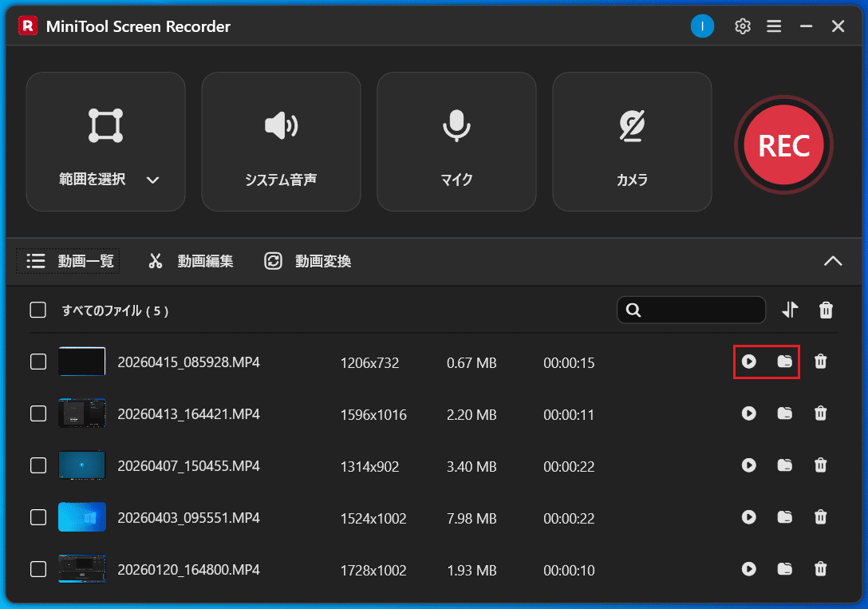This screenshot has width=868, height=609.
Task: Check the すべてのファイル select-all checkbox
Action: coord(38,310)
